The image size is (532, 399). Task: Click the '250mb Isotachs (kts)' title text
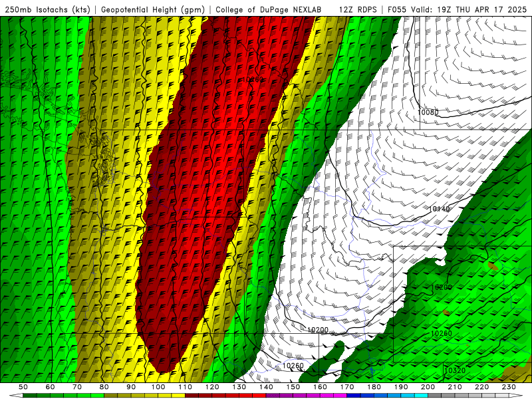[47, 9]
